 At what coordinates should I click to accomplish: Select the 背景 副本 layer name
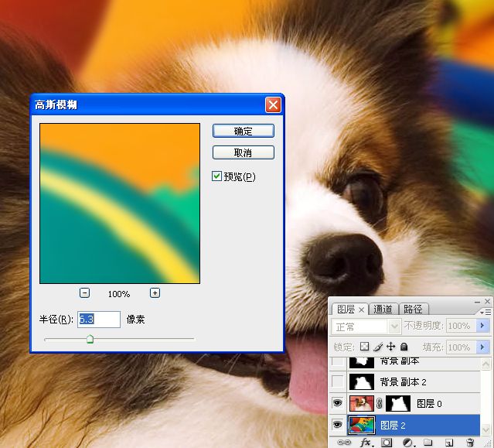[x=400, y=361]
